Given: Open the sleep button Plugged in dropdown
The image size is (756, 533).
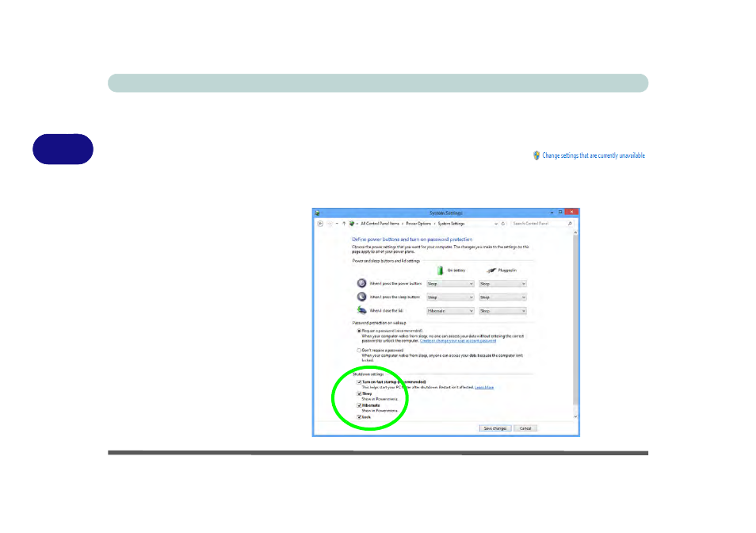Looking at the screenshot, I should click(x=502, y=297).
